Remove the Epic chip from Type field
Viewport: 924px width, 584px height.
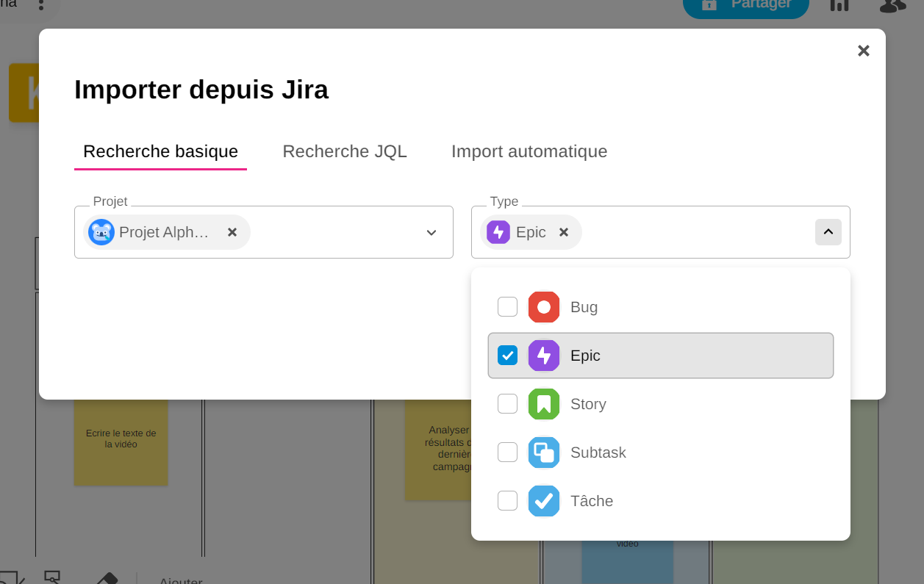tap(564, 232)
